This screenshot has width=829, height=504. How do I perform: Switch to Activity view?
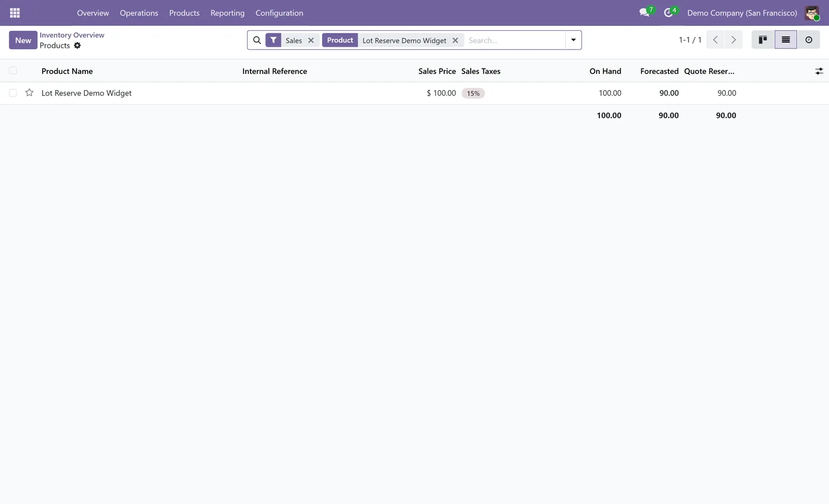point(809,40)
